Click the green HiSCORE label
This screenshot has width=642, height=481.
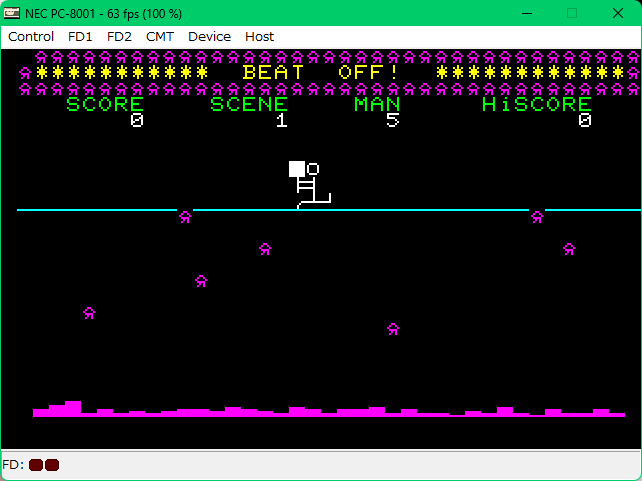(537, 104)
